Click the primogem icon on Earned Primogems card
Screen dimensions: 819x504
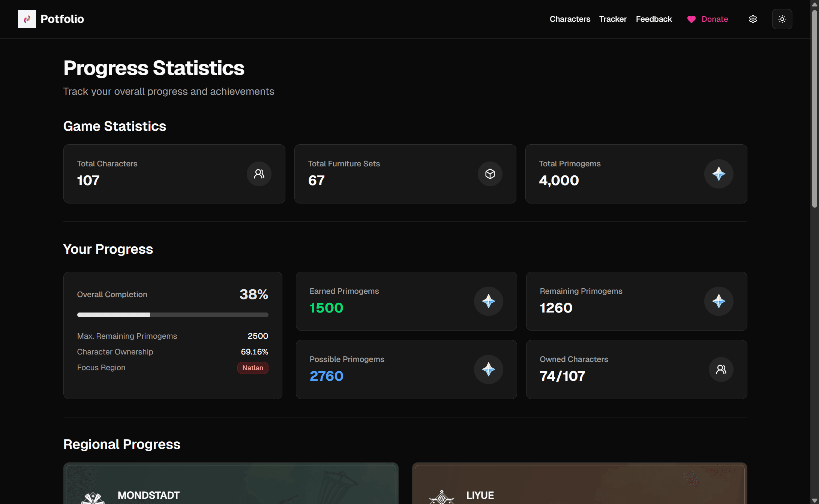488,301
